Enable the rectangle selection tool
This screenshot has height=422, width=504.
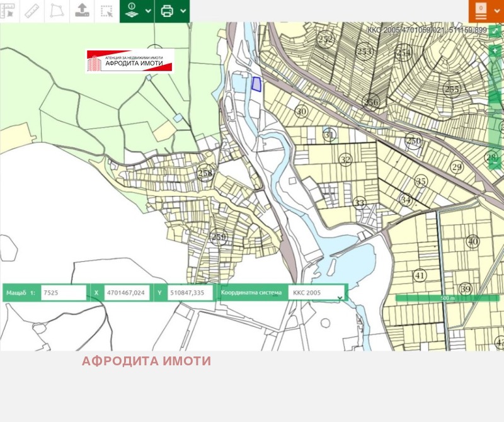coord(106,11)
